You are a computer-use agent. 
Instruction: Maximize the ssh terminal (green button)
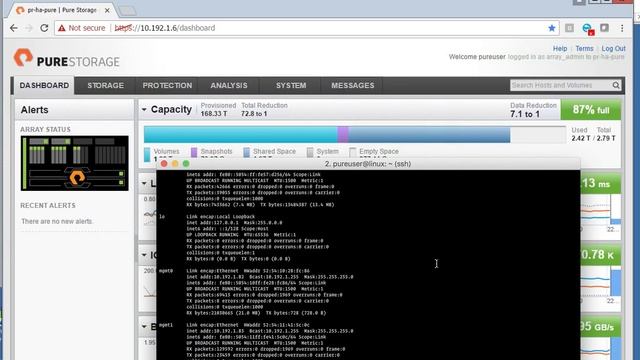tap(186, 164)
